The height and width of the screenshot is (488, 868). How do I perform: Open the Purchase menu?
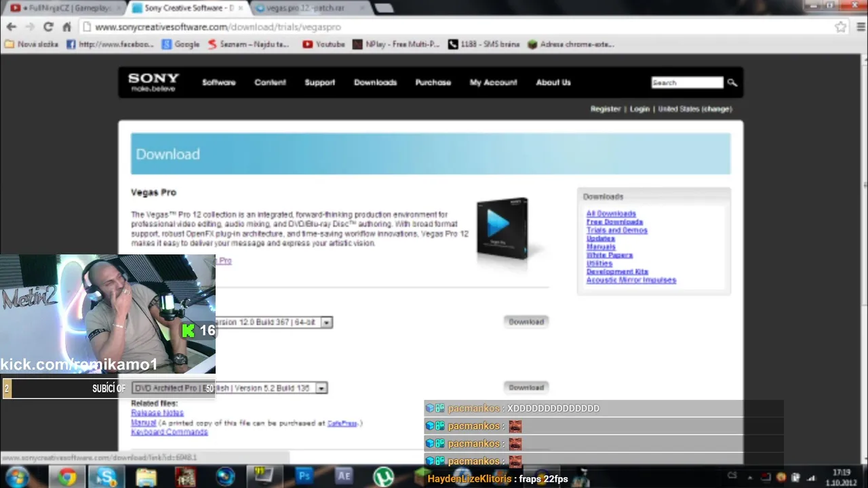pyautogui.click(x=433, y=83)
